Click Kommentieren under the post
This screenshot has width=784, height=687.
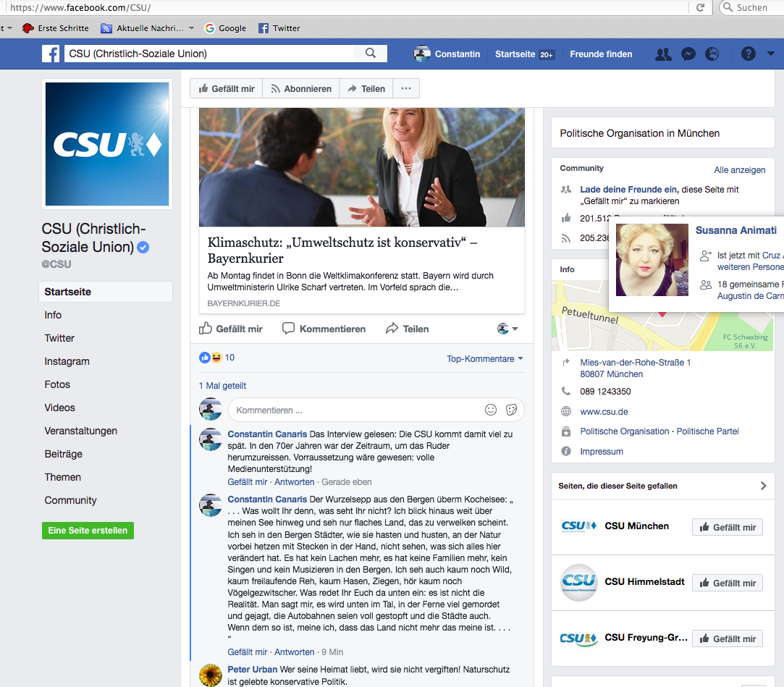(x=324, y=329)
